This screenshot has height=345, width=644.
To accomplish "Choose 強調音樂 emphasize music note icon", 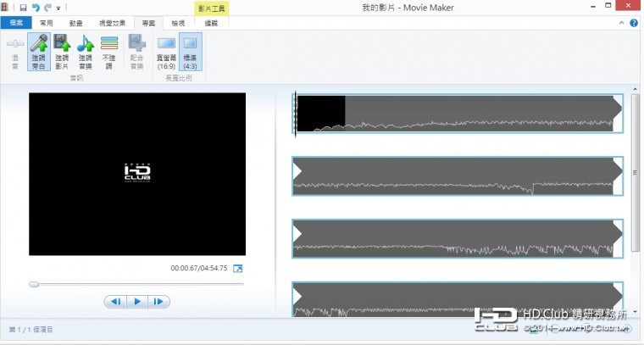I will point(86,53).
